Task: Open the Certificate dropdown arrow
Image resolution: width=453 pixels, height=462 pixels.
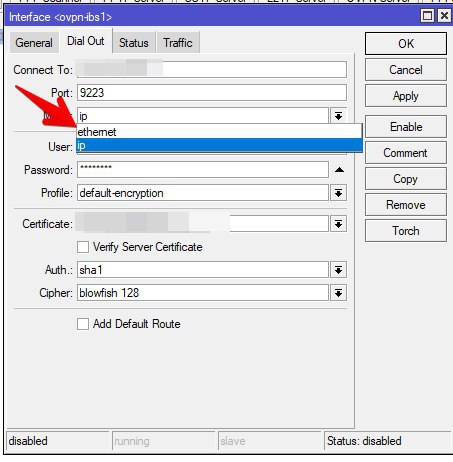Action: (x=338, y=224)
